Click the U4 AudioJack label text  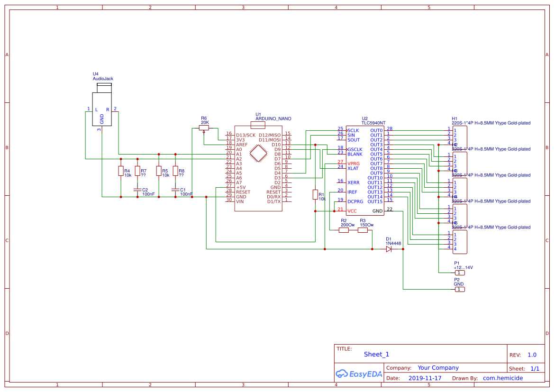pyautogui.click(x=103, y=76)
